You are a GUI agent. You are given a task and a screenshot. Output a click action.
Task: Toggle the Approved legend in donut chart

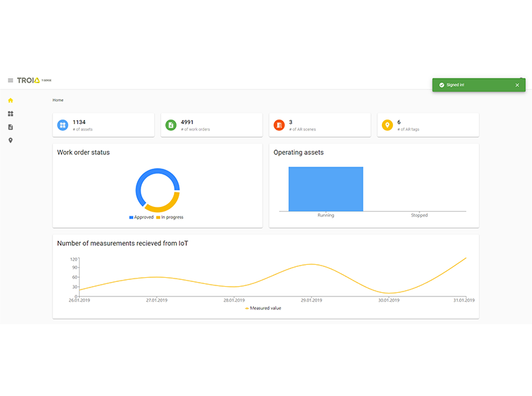[x=141, y=217]
